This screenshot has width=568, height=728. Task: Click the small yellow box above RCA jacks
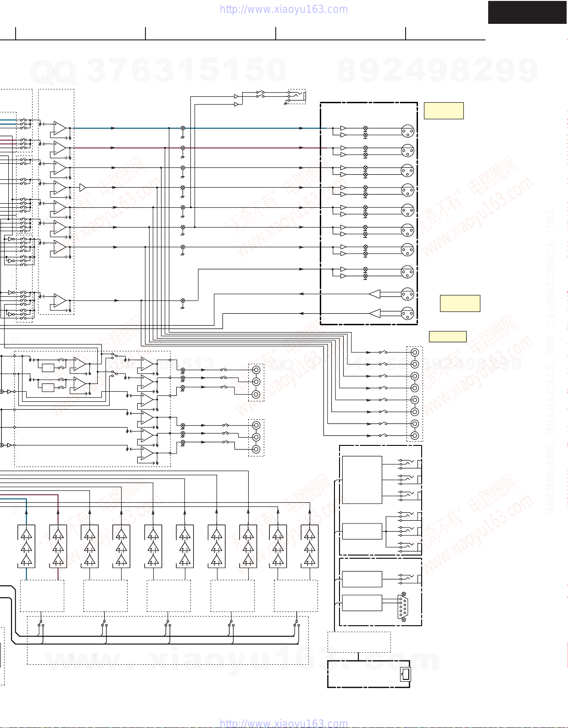[x=447, y=336]
